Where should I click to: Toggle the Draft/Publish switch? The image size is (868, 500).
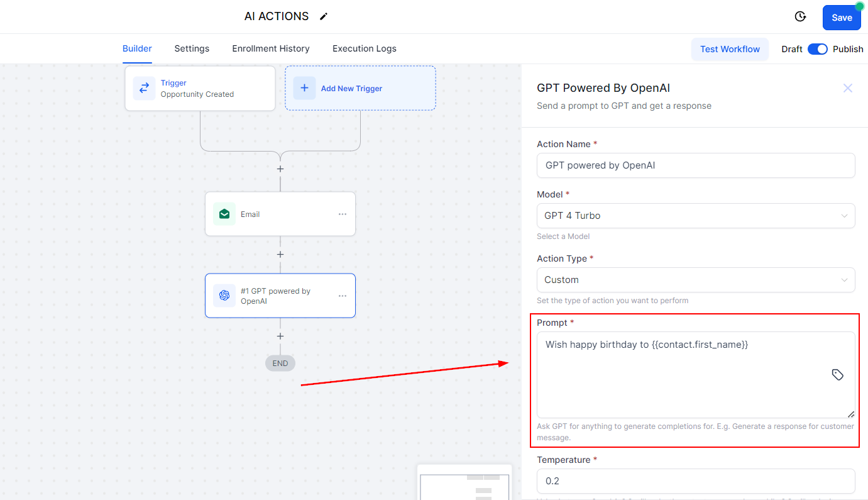(818, 49)
